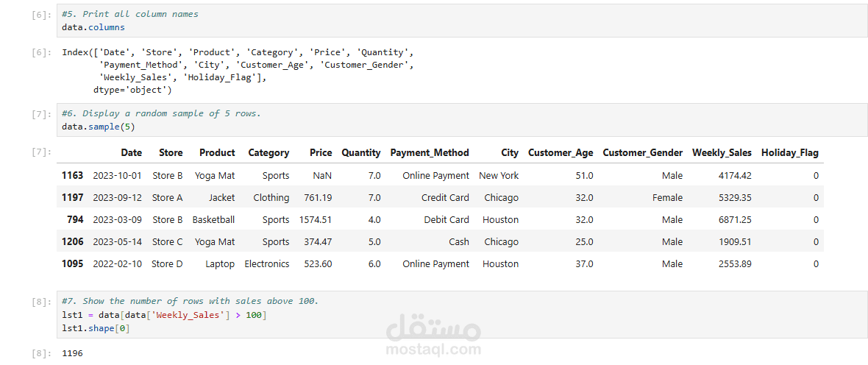The width and height of the screenshot is (868, 365).
Task: Select row index 1163 in the table
Action: point(73,176)
